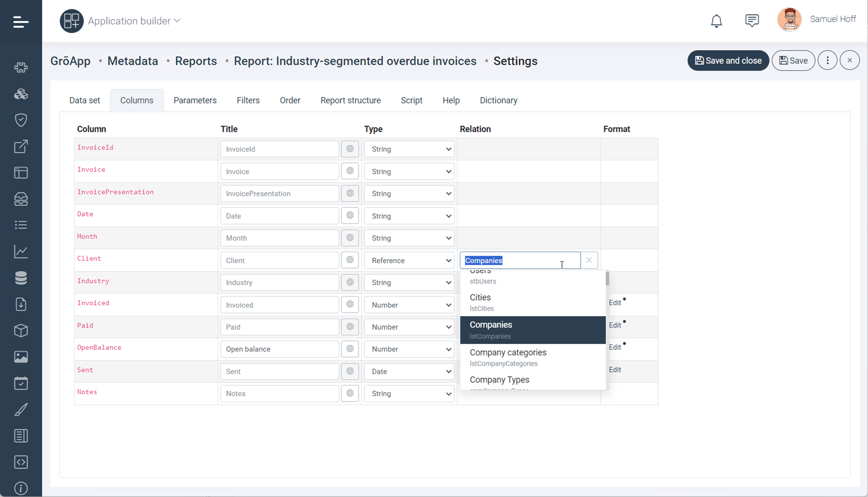Edit the format of the Invoiced column
This screenshot has height=497, width=868.
pos(614,302)
